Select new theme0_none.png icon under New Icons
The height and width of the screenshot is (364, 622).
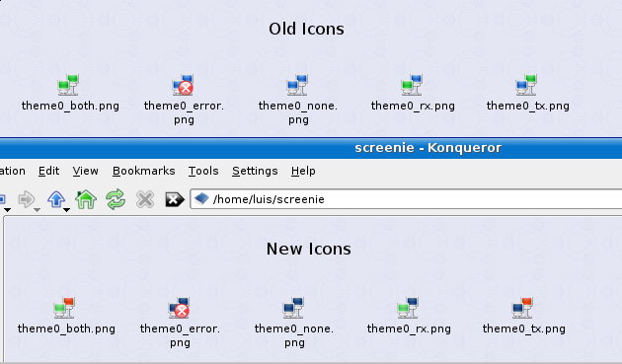click(293, 308)
